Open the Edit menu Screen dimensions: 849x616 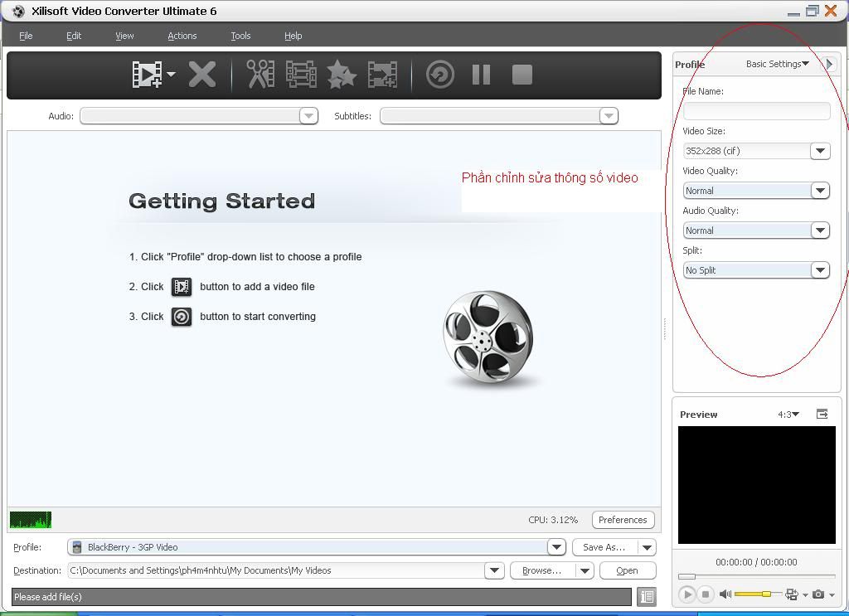(74, 36)
